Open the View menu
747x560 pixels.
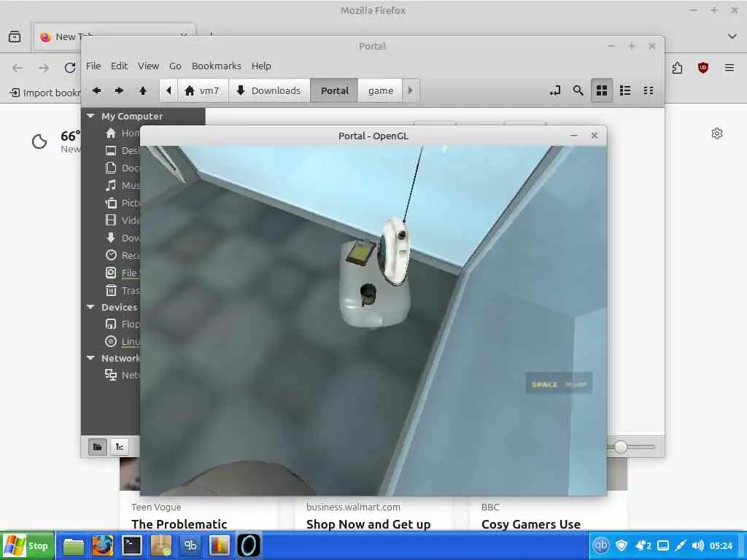pos(148,66)
